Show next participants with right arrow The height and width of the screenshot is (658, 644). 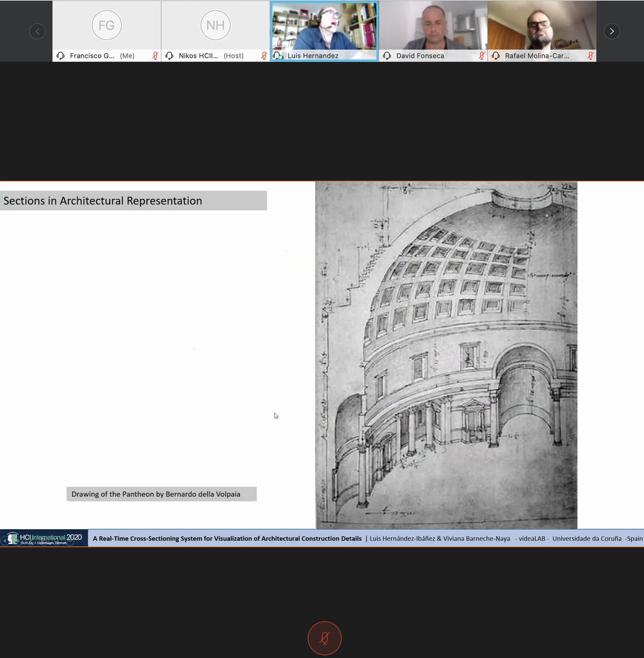pyautogui.click(x=612, y=31)
